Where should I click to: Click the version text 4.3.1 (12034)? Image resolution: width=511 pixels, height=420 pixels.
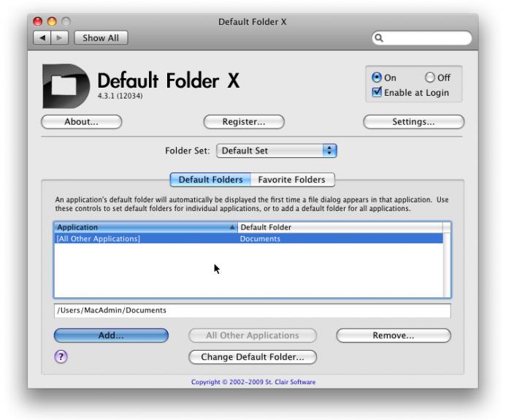pos(120,96)
